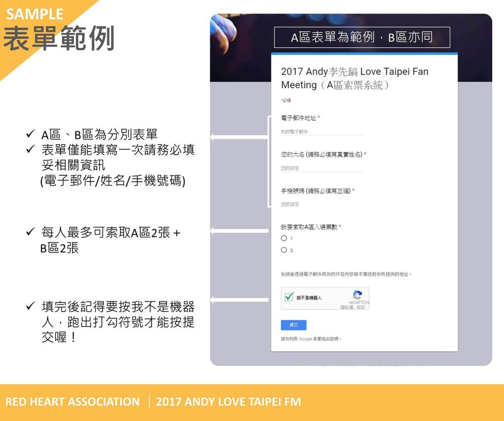Click the A區表單為範例 banner box
The width and height of the screenshot is (504, 421).
tap(362, 37)
